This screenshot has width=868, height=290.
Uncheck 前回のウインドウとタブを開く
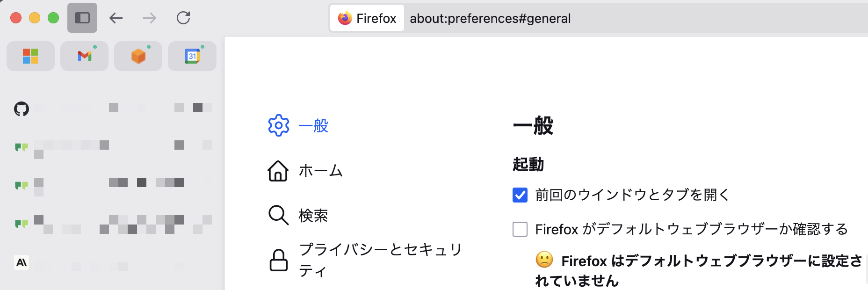520,195
